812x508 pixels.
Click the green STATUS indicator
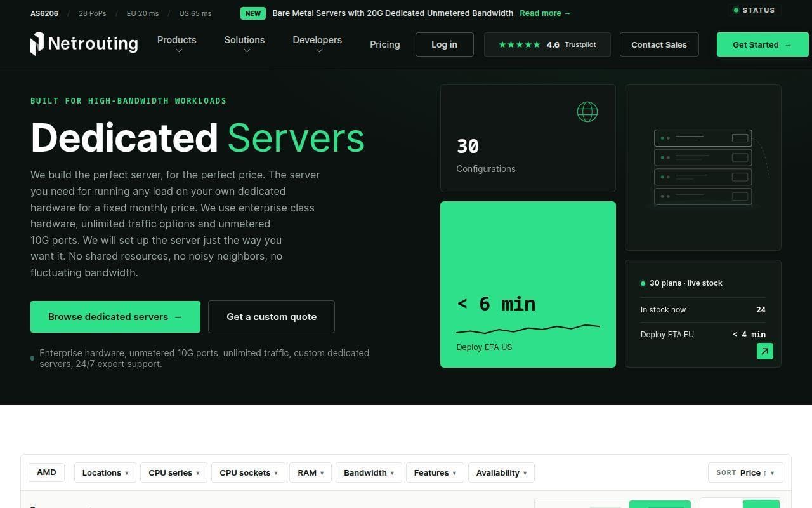coord(754,10)
